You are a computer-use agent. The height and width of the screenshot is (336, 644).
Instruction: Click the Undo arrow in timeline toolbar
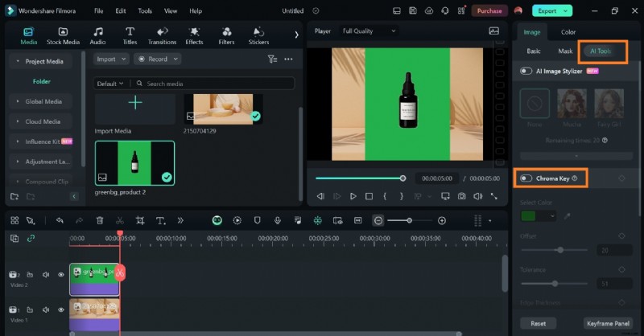pyautogui.click(x=60, y=221)
